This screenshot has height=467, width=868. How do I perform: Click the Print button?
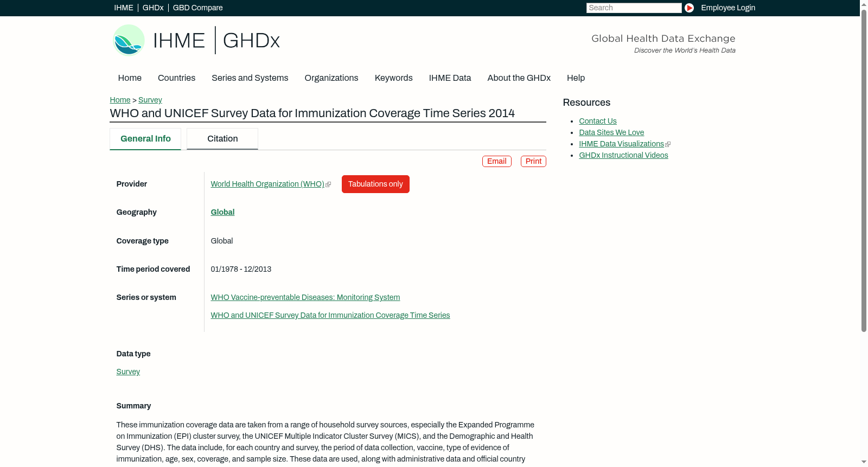(533, 161)
